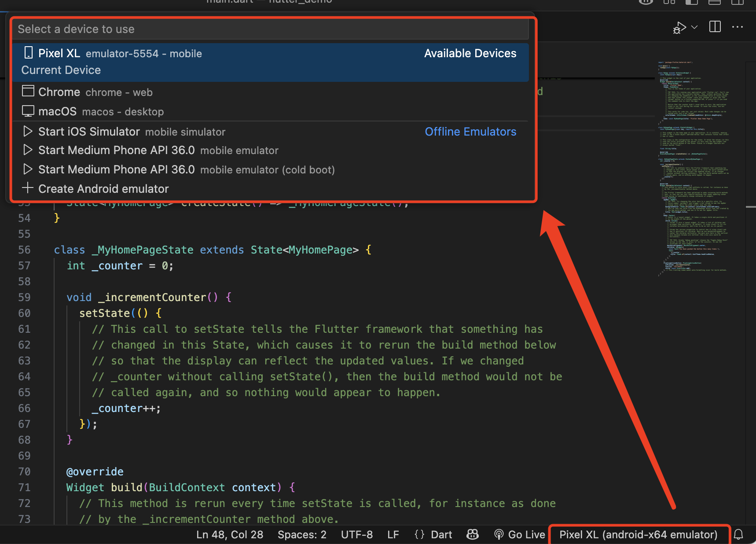Image resolution: width=756 pixels, height=544 pixels.
Task: Click '_counter++;' on line 66
Action: click(x=126, y=408)
